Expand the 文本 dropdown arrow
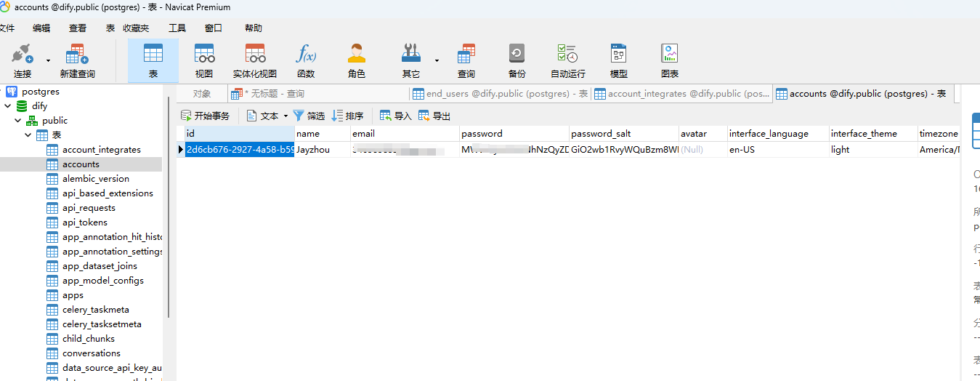The height and width of the screenshot is (381, 980). coord(286,116)
